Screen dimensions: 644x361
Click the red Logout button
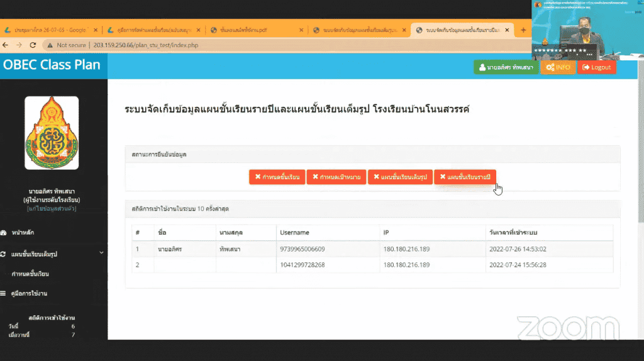(x=597, y=67)
